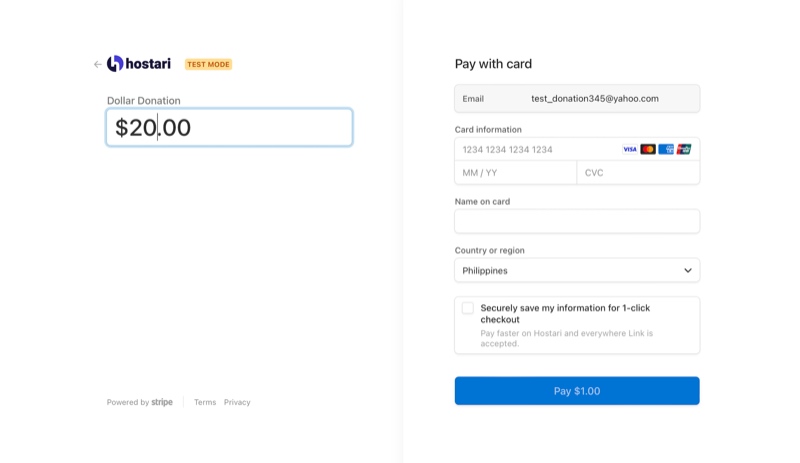Focus the Dollar Donation amount field
This screenshot has height=463, width=800.
[229, 127]
